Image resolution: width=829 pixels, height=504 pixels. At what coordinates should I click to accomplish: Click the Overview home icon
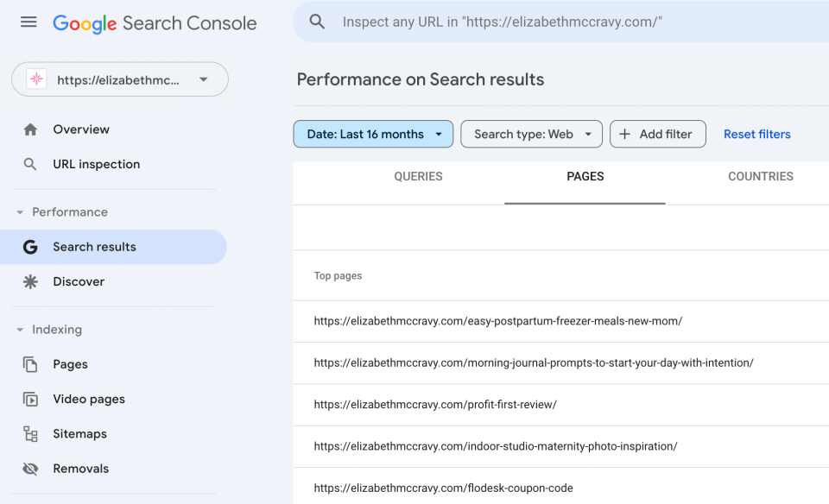pos(31,129)
